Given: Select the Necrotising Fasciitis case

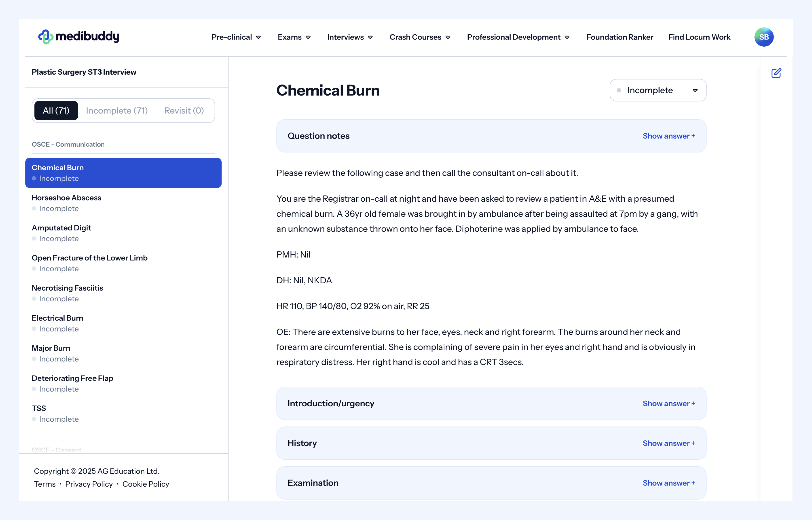Looking at the screenshot, I should (x=67, y=288).
